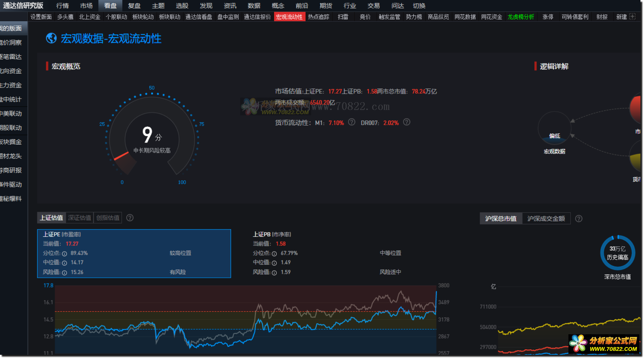Screen dimensions: 644x358
Task: Click the 上证PB 市净率 panel heading
Action: point(272,234)
